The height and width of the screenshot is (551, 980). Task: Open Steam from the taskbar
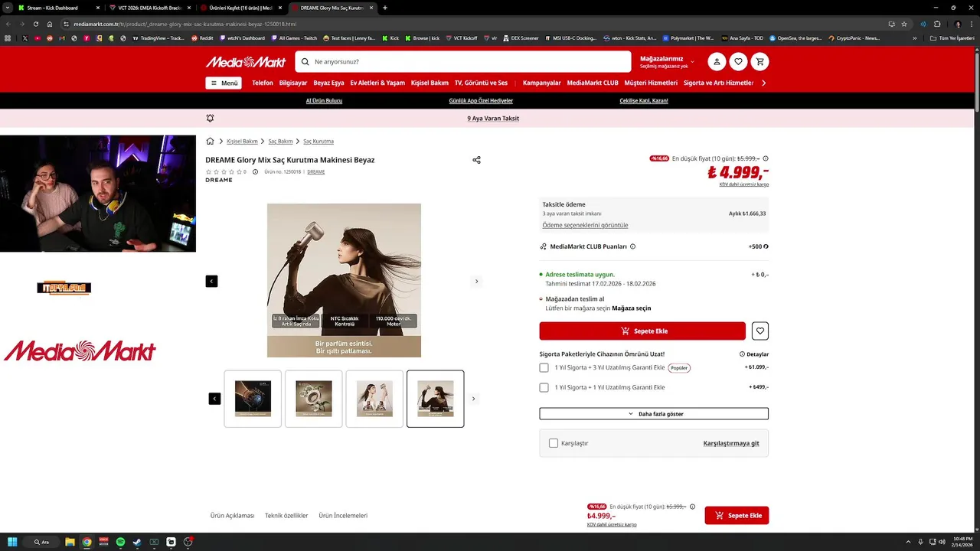(137, 542)
